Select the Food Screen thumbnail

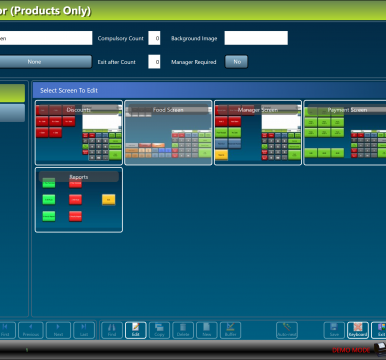coord(168,133)
